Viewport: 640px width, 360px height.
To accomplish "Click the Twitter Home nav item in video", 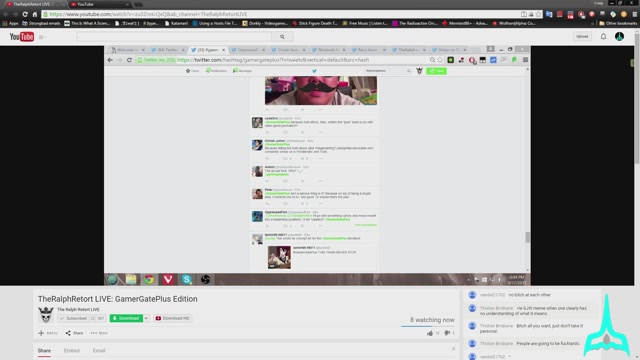I will click(193, 71).
